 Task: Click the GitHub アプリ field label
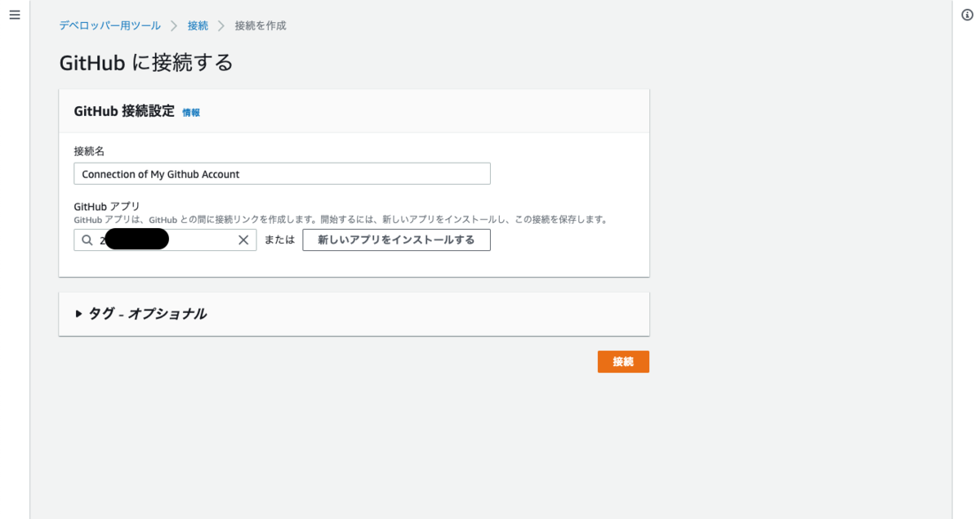(x=106, y=207)
